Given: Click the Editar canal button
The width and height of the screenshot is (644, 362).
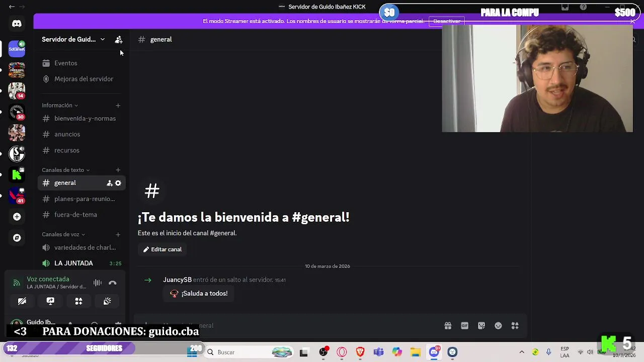Looking at the screenshot, I should coord(163,249).
